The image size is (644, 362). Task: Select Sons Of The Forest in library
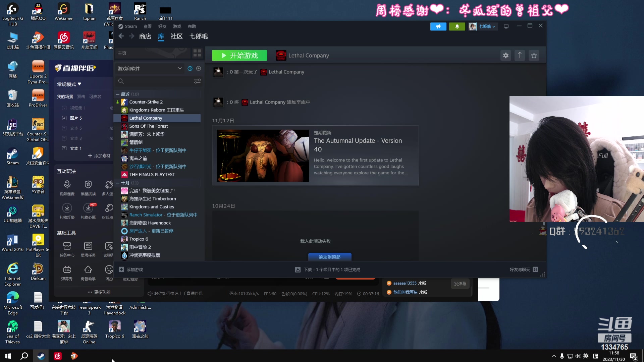[x=157, y=126]
